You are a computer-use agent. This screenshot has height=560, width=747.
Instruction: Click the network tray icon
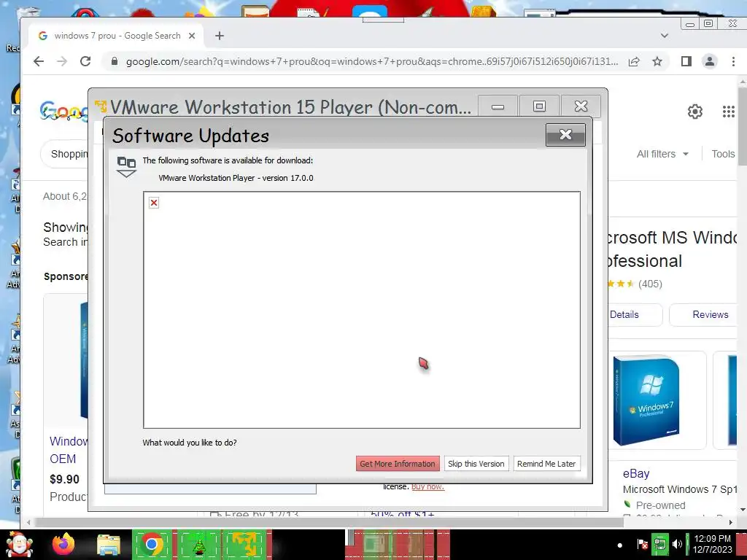659,544
